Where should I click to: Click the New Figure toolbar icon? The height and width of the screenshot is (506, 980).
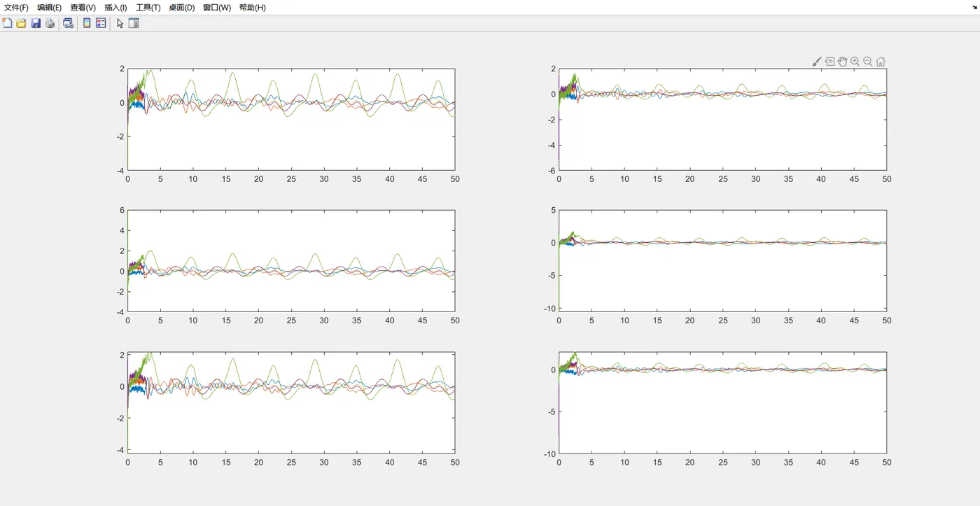click(x=8, y=23)
